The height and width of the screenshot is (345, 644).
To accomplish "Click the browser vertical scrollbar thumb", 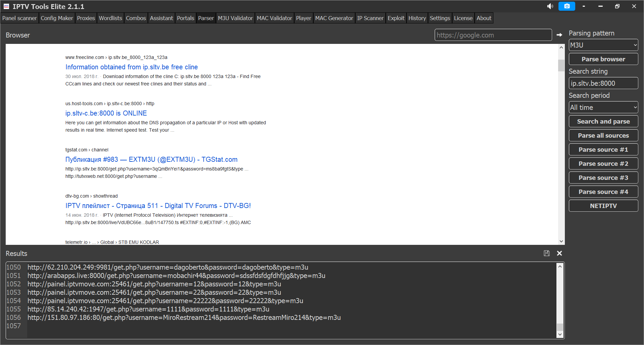I will pos(561,65).
